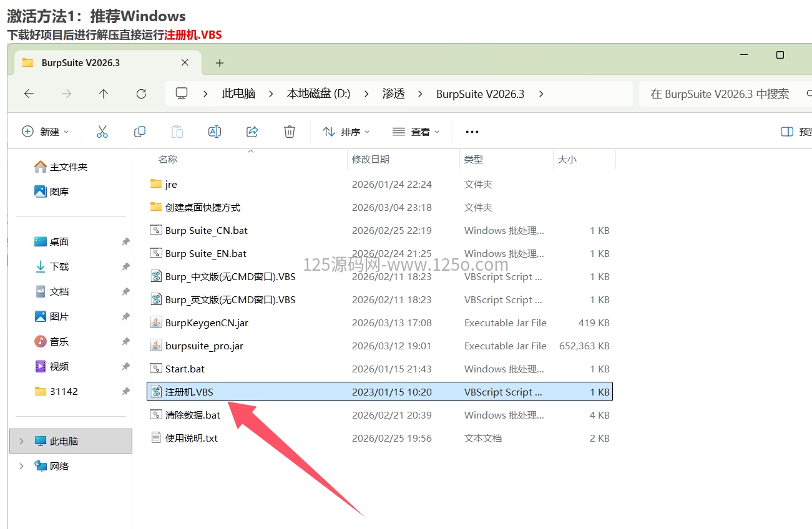Open the see-more three dots menu

tap(472, 132)
